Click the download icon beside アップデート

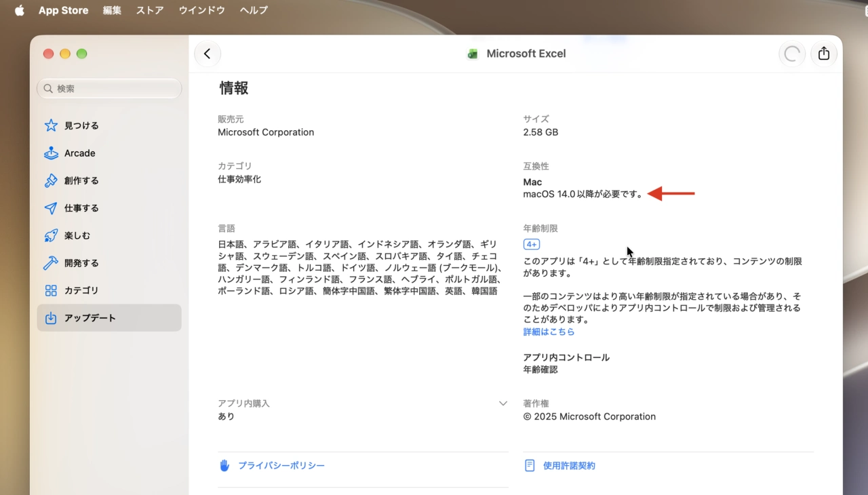[51, 318]
